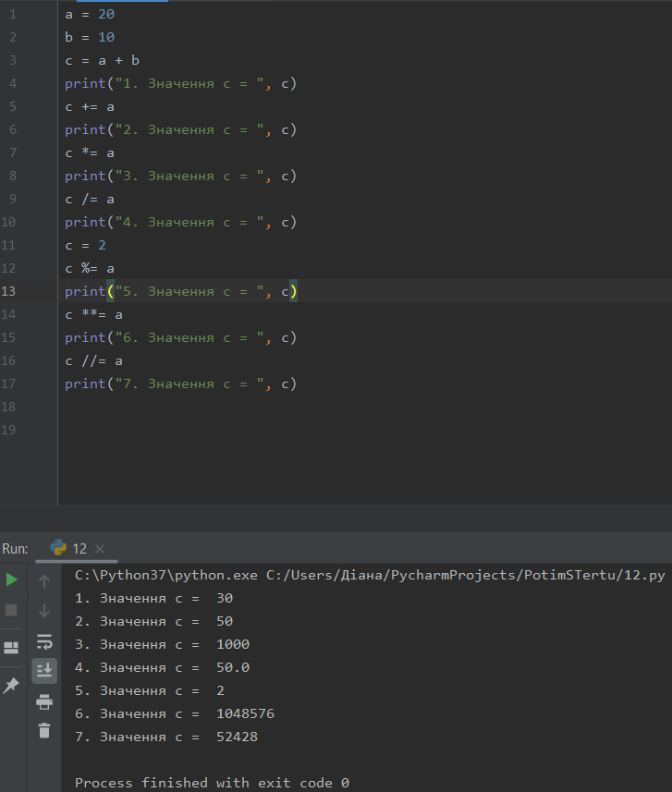Toggle Scroll to End of console
Image resolution: width=672 pixels, height=792 pixels.
click(x=44, y=670)
